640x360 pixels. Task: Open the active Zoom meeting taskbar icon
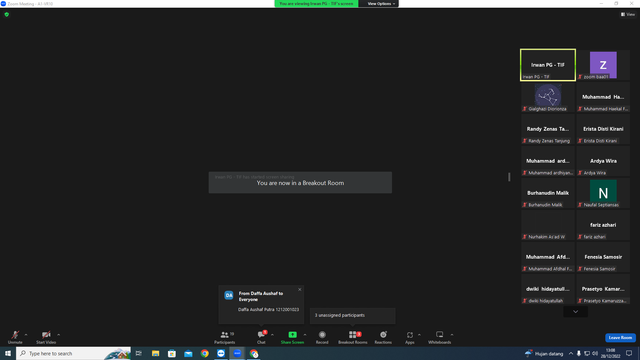[x=237, y=353]
